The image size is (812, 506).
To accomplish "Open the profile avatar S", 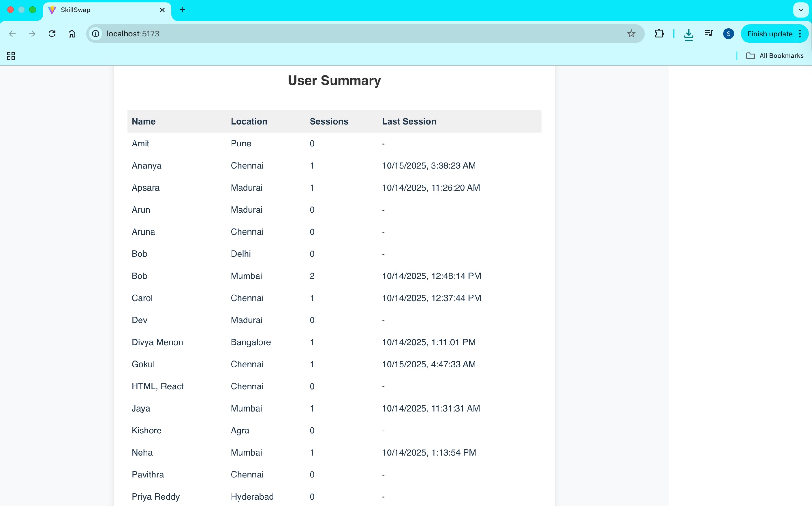I will [x=728, y=34].
